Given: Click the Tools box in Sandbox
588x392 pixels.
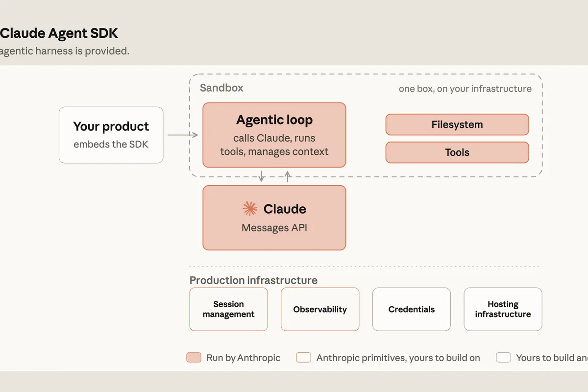Looking at the screenshot, I should (457, 152).
